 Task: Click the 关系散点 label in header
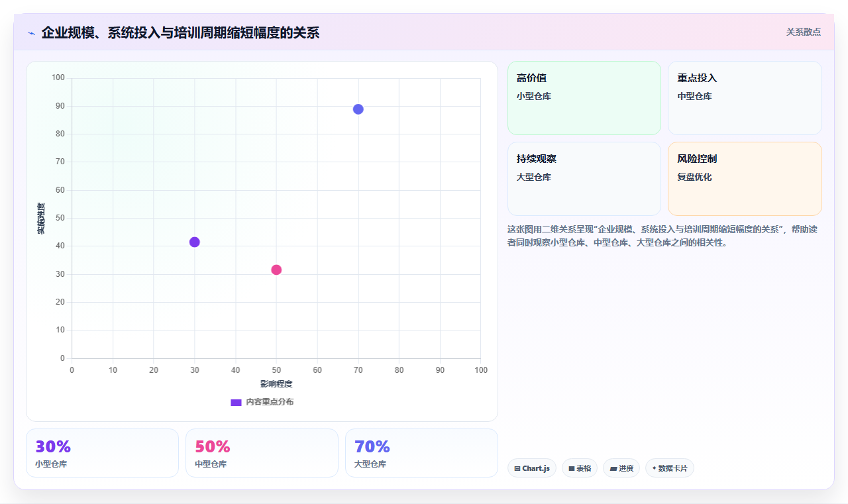(803, 32)
